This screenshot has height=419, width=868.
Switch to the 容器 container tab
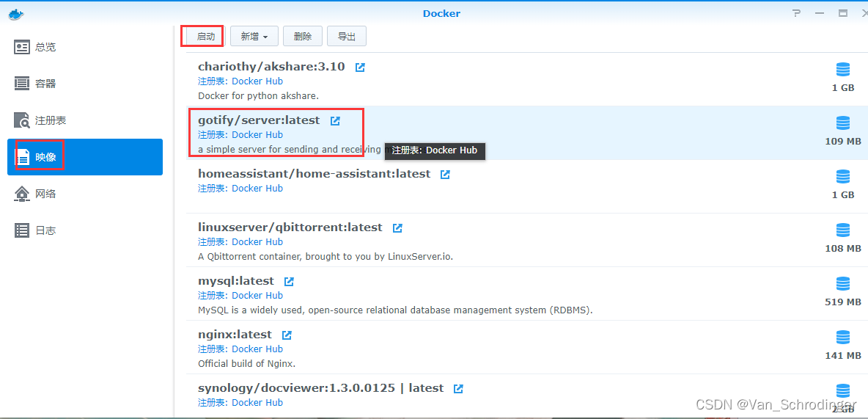coord(85,84)
